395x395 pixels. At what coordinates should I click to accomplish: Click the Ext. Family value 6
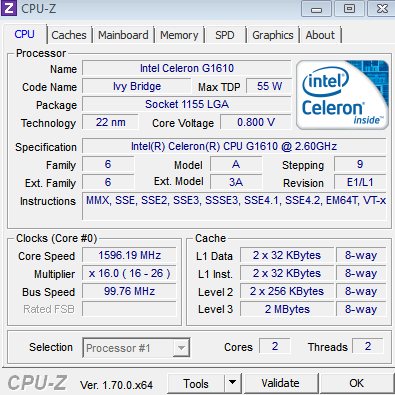point(108,182)
